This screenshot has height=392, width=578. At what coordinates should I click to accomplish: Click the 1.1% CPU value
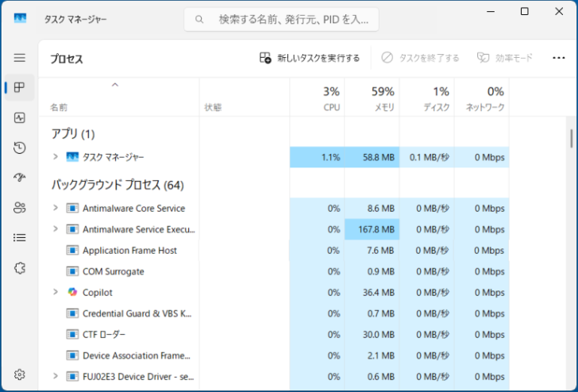click(x=330, y=157)
